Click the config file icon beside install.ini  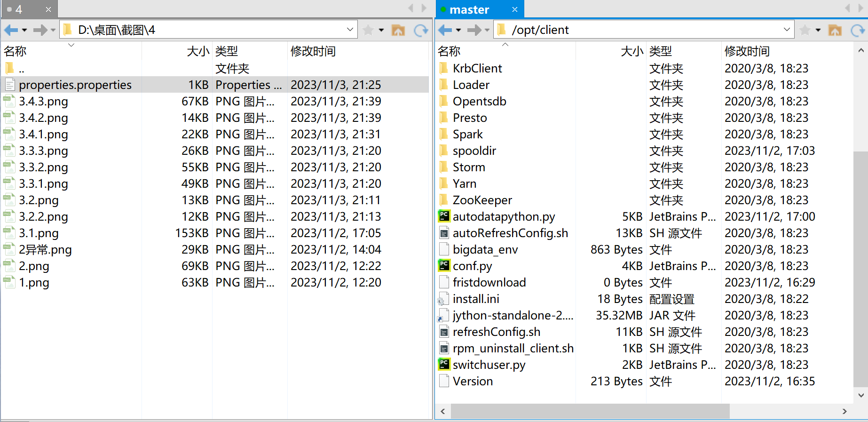tap(443, 299)
